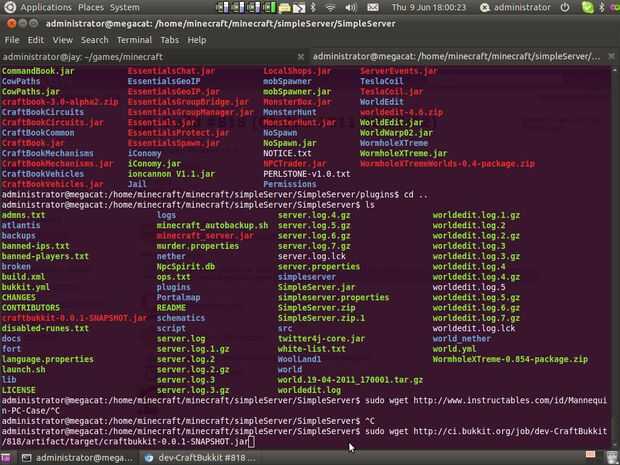
Task: Click the text banned-players.txt
Action: 45,256
